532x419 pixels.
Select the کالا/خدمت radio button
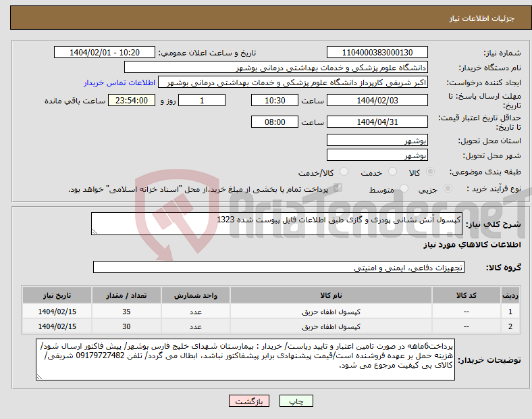pos(344,172)
